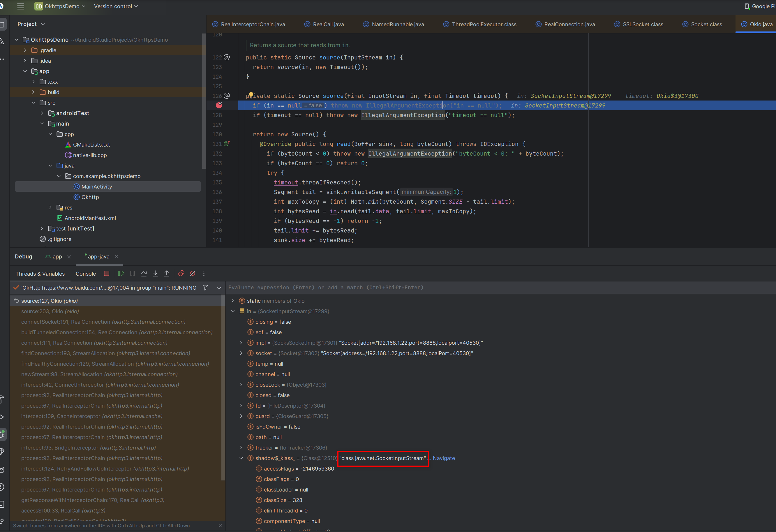Screen dimensions: 776x532
Task: Switch to Socket.class tab
Action: (x=702, y=24)
